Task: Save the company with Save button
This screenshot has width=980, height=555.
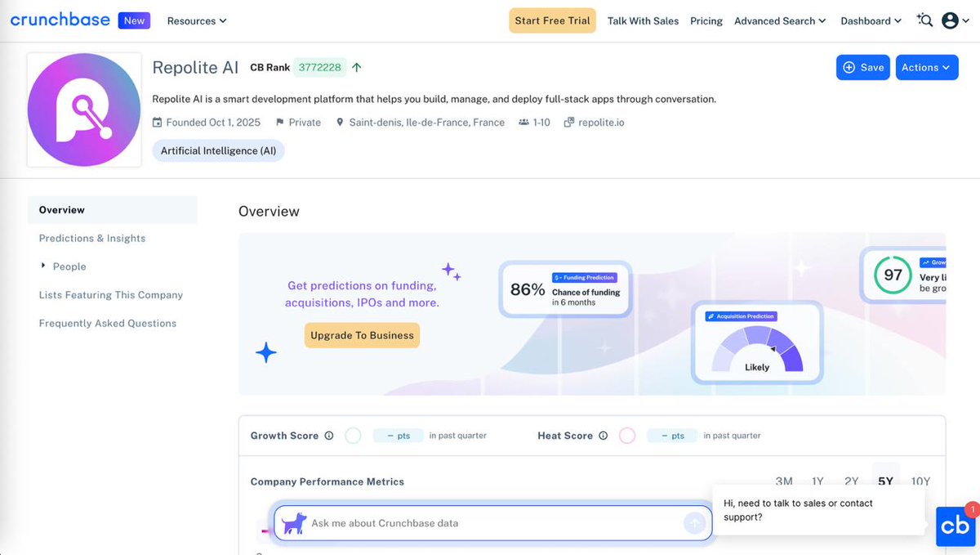Action: pyautogui.click(x=862, y=67)
